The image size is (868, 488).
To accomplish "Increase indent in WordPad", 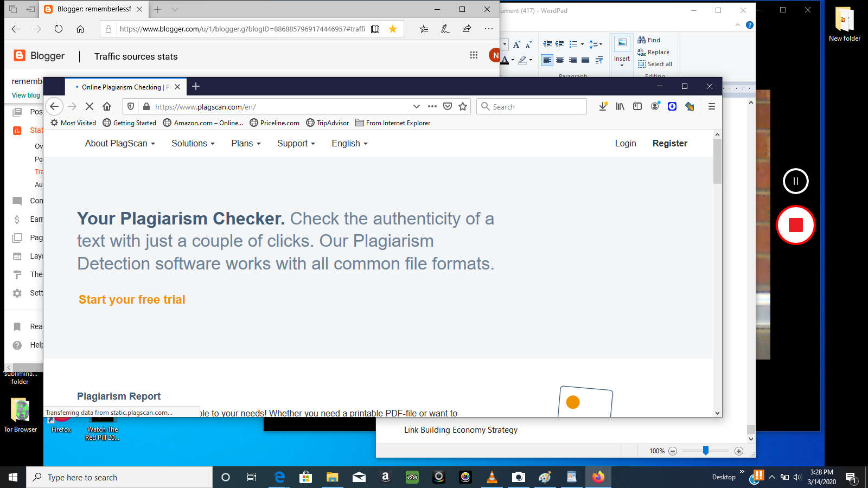I will click(559, 44).
